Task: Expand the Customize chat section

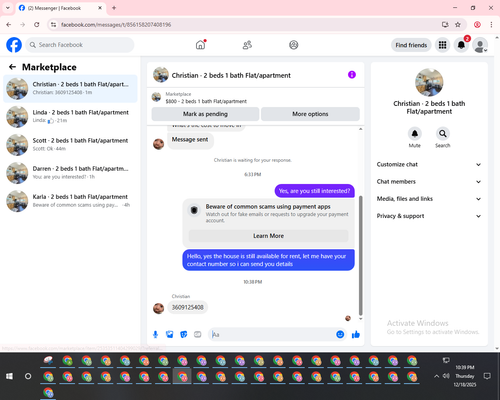Action: 429,164
